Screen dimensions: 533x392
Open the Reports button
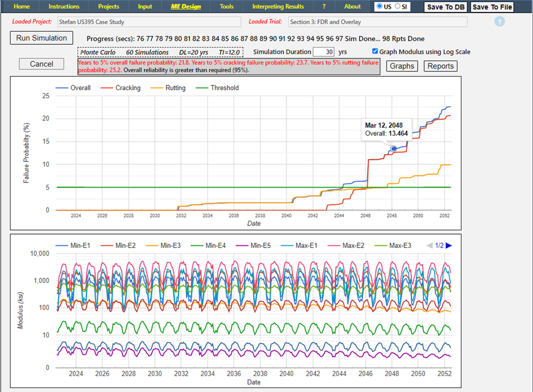coord(440,66)
